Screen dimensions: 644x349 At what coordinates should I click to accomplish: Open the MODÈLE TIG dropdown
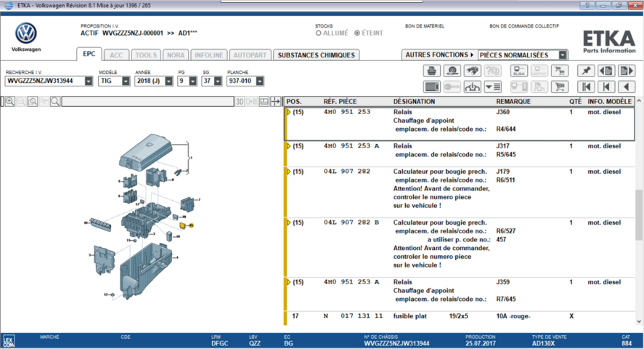pyautogui.click(x=126, y=81)
